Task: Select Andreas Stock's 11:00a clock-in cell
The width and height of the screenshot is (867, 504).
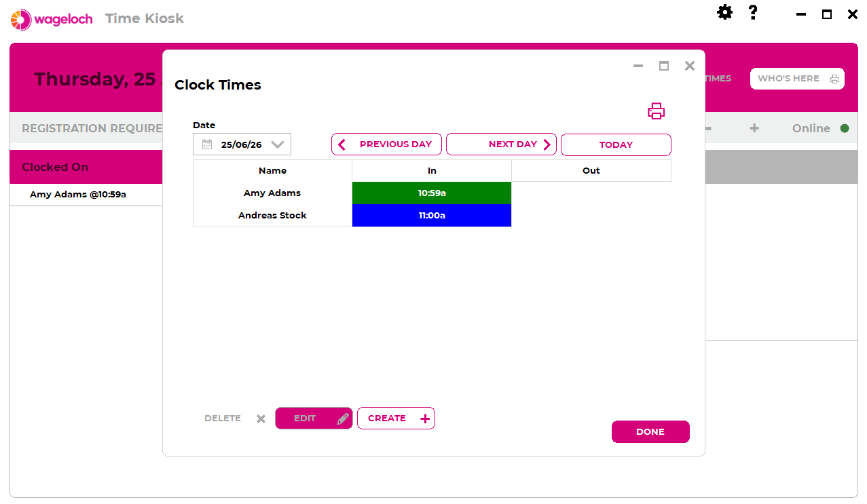Action: click(x=432, y=216)
